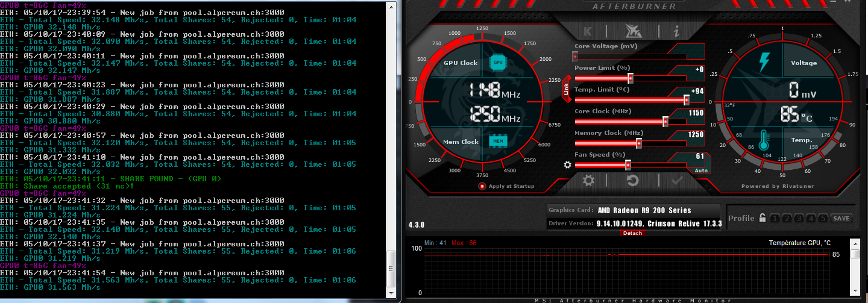This screenshot has height=303, width=868.
Task: Click the lightning bolt voltage icon
Action: (764, 61)
